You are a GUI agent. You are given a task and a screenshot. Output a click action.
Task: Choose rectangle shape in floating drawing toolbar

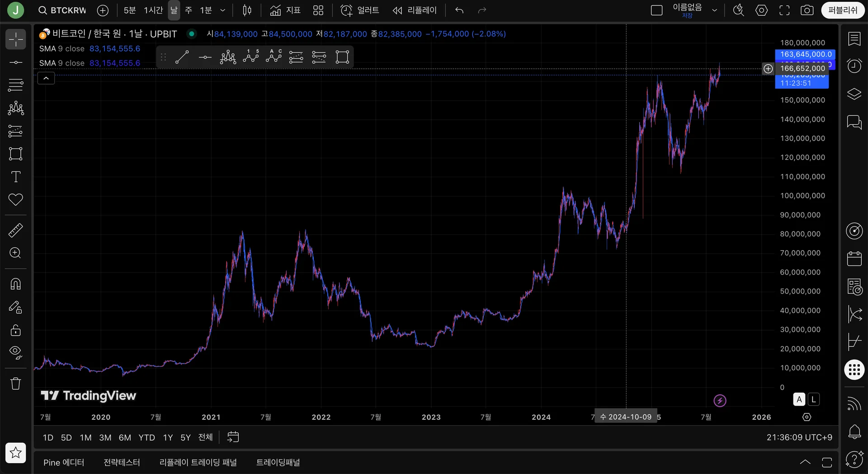tap(342, 57)
